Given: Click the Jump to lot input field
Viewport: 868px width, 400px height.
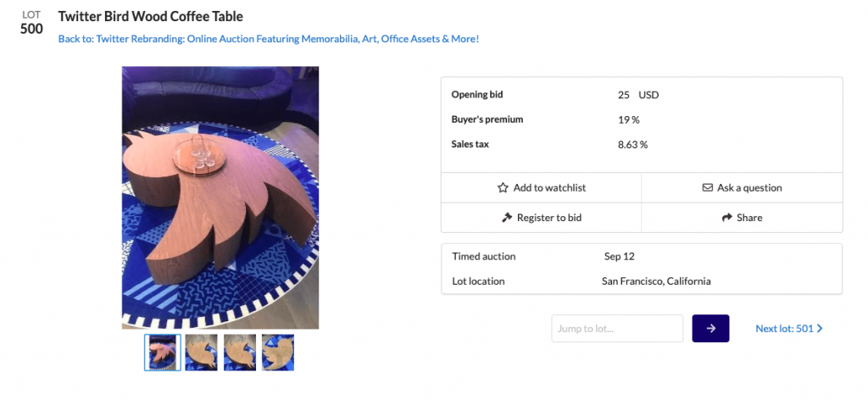Looking at the screenshot, I should click(x=617, y=329).
